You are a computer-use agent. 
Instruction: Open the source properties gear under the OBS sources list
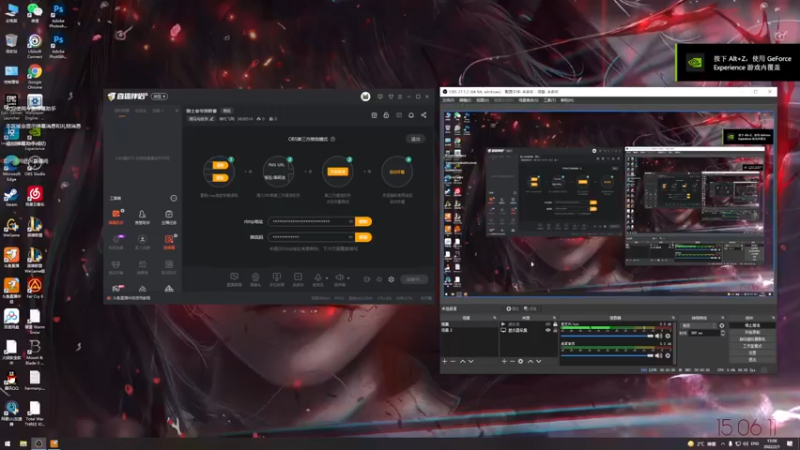pyautogui.click(x=520, y=361)
